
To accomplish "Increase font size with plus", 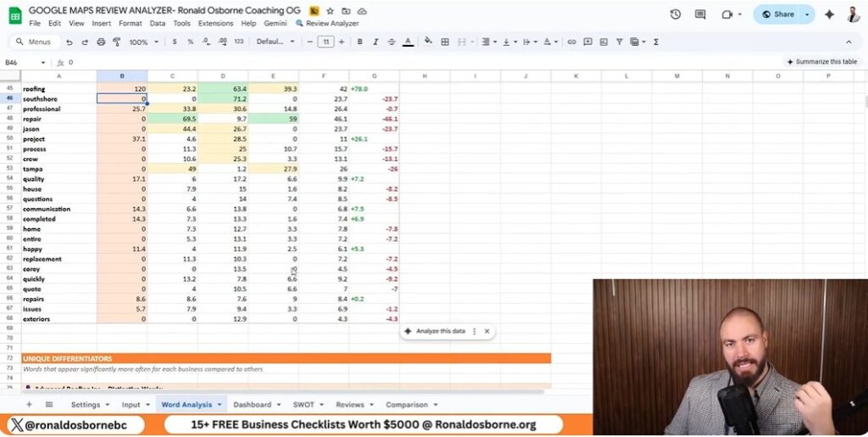I will coord(342,42).
